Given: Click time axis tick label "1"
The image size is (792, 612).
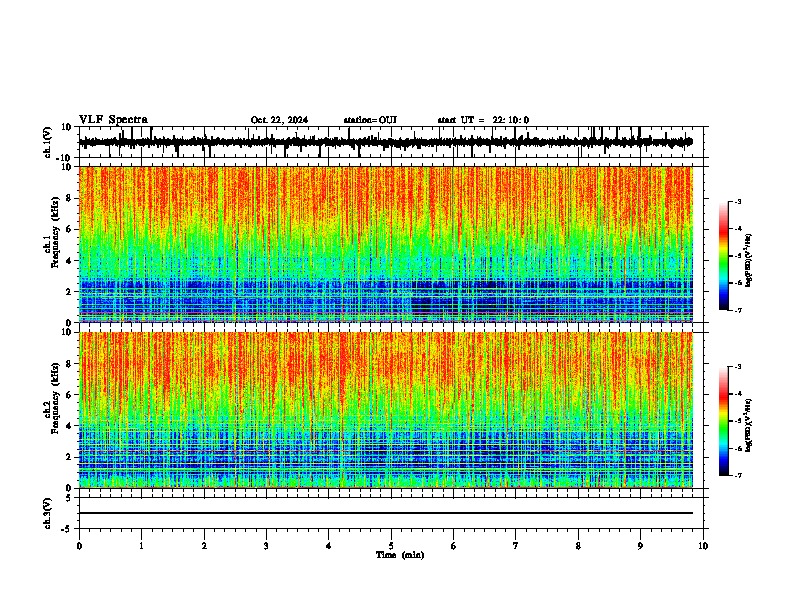Looking at the screenshot, I should pyautogui.click(x=141, y=546).
